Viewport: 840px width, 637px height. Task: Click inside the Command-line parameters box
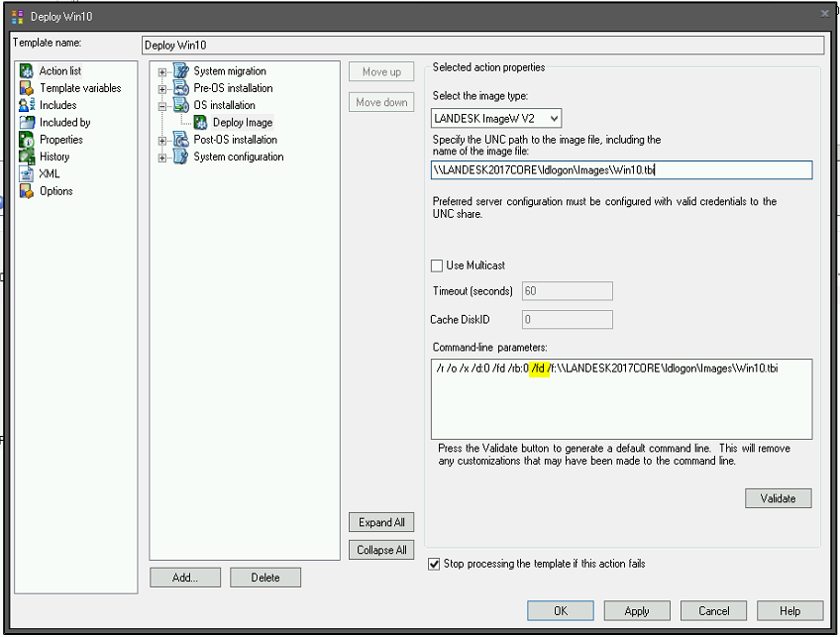(x=621, y=399)
